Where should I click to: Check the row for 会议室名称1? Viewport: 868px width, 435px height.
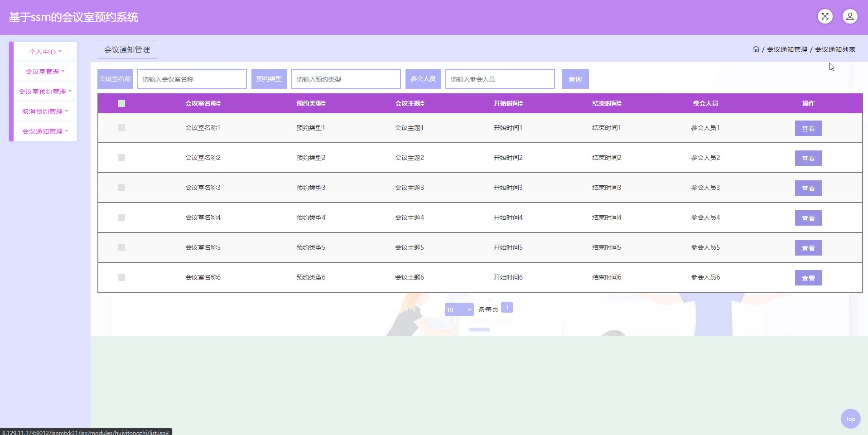coord(121,128)
